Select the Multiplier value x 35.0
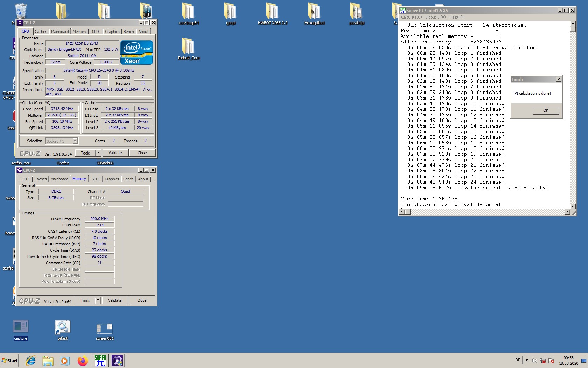 pyautogui.click(x=62, y=115)
